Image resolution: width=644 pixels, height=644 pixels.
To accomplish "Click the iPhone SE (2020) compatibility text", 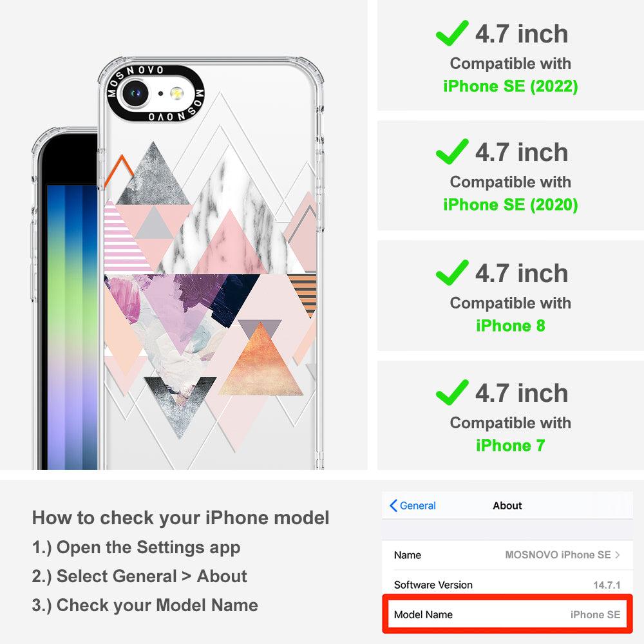I will pos(511,205).
